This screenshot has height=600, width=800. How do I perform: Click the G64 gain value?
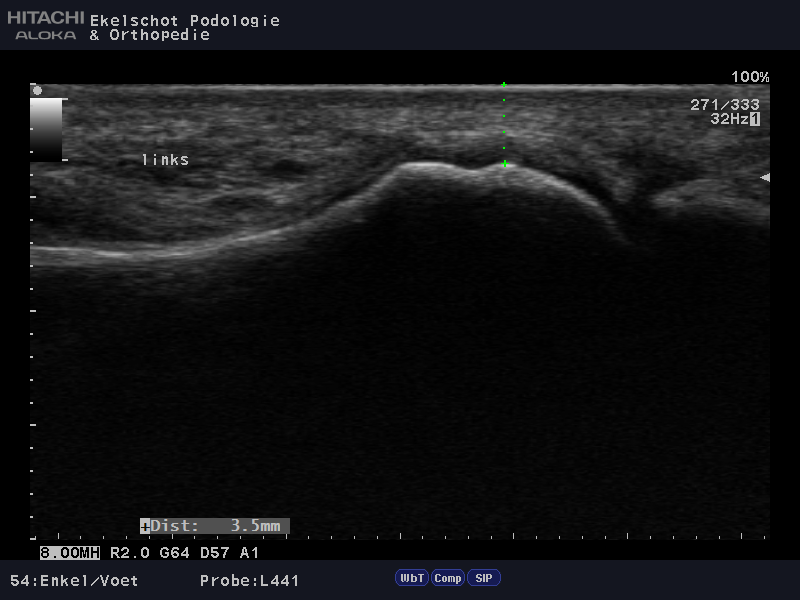174,553
